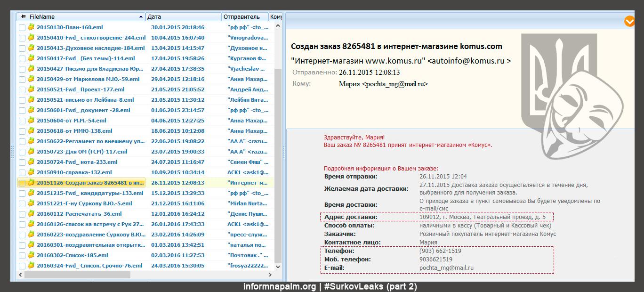This screenshot has height=292, width=644.
Task: Open 20150723-Для ОМ (ГСМ)-117.eml message
Action: coord(82,152)
